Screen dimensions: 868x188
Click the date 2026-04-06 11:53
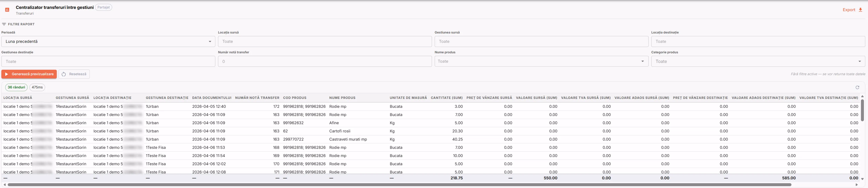tap(209, 148)
